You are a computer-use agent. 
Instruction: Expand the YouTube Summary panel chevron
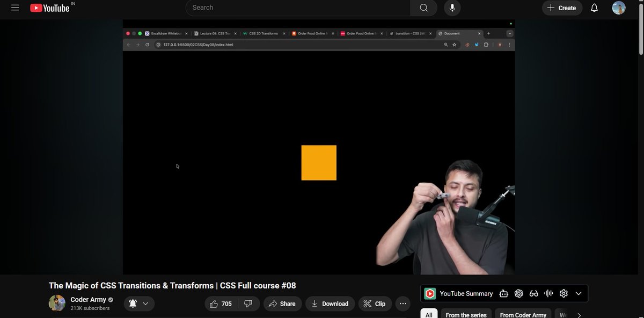click(x=579, y=293)
